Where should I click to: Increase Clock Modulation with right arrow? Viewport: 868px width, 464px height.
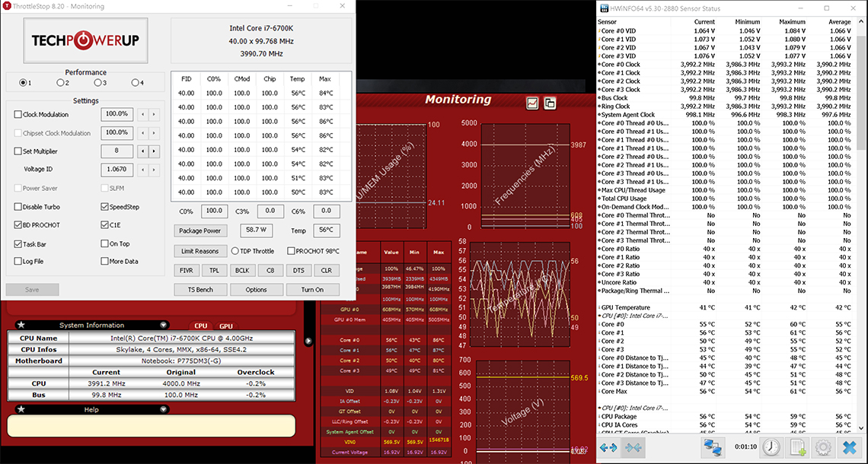click(154, 115)
